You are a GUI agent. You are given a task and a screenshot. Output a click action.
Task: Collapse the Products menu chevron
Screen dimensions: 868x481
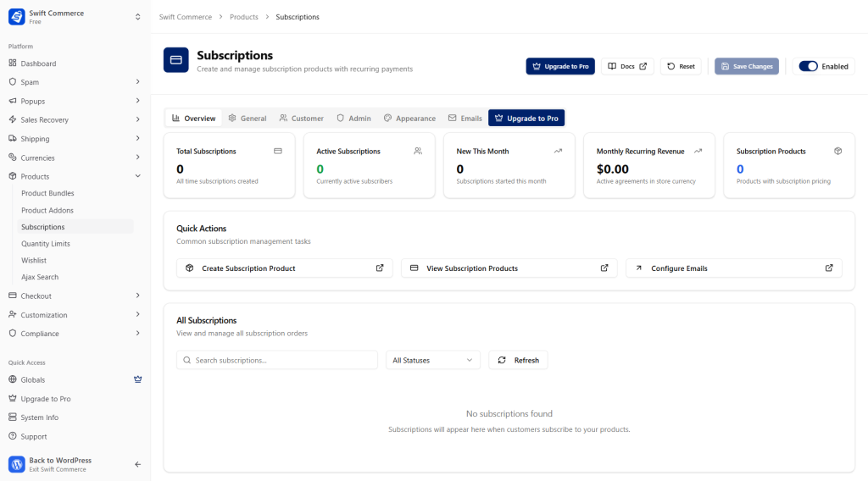[138, 176]
